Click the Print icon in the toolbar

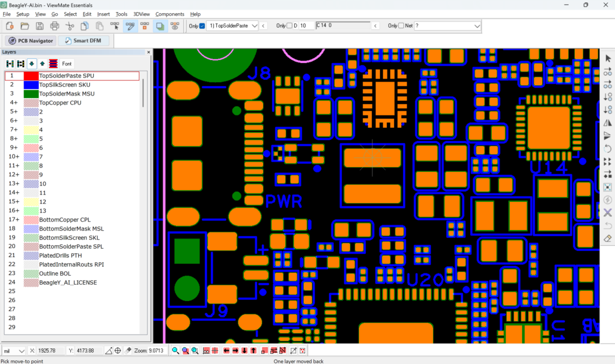(x=55, y=26)
